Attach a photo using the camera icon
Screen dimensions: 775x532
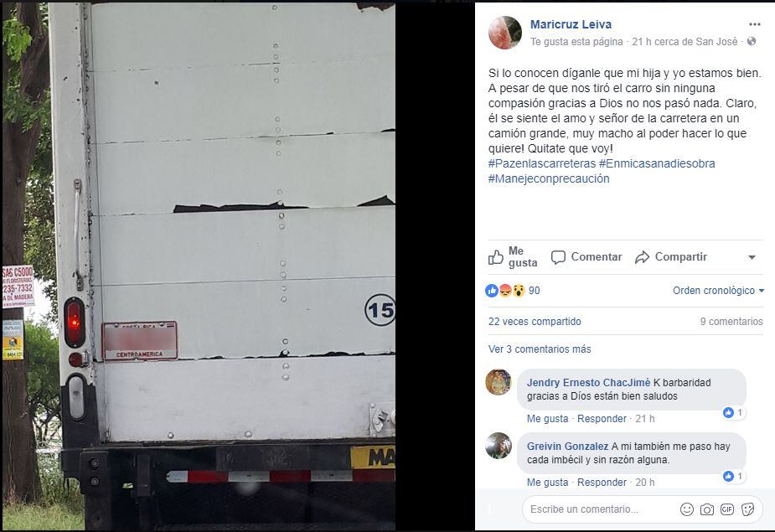click(x=707, y=509)
